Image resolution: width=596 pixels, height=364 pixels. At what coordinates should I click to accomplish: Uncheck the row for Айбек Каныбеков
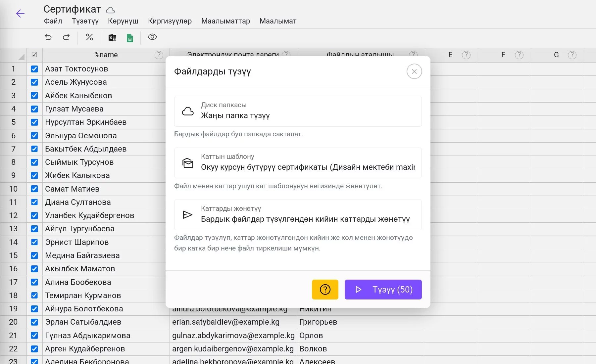[34, 96]
